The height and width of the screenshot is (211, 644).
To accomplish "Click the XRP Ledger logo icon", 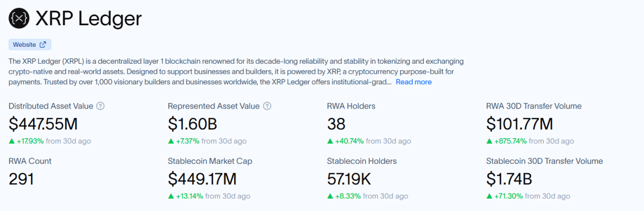I will click(19, 19).
